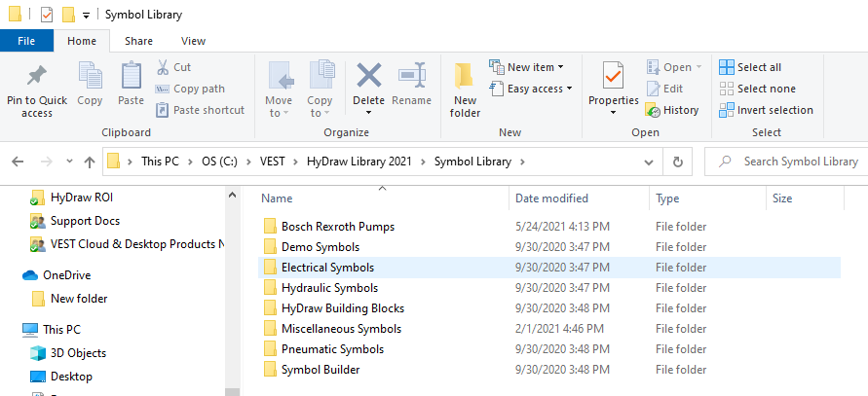The image size is (868, 396).
Task: Click the Search Symbol Library field
Action: [x=786, y=162]
